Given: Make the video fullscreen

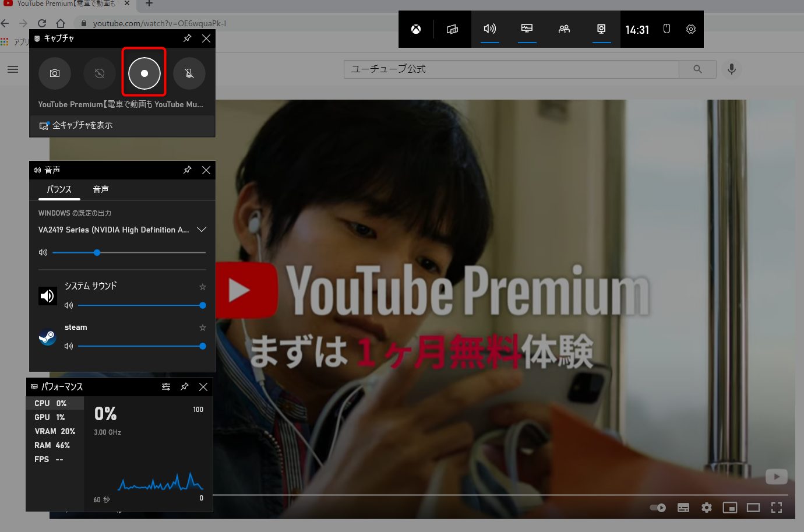Looking at the screenshot, I should click(x=777, y=508).
